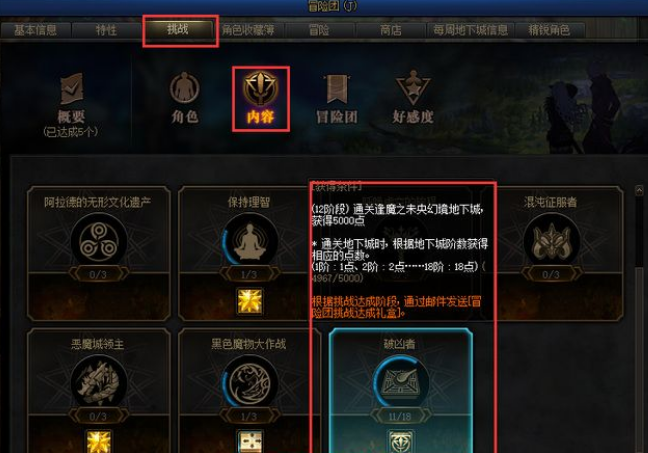Click the scrollbar up arrow on the challenge list
Screen dimensions: 648x453
pyautogui.click(x=639, y=190)
